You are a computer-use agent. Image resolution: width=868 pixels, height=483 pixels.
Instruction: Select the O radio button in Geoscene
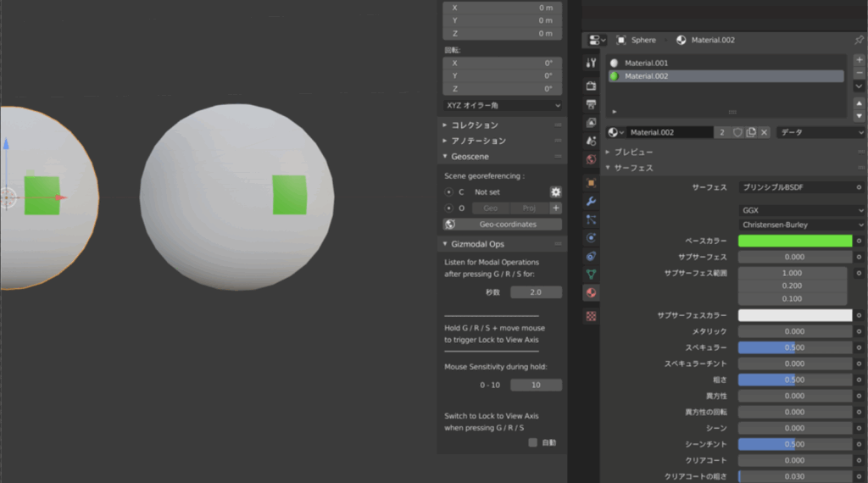(448, 208)
